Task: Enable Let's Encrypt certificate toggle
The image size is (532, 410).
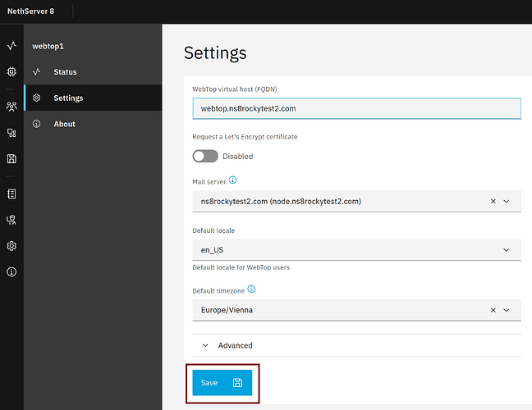Action: (x=205, y=156)
